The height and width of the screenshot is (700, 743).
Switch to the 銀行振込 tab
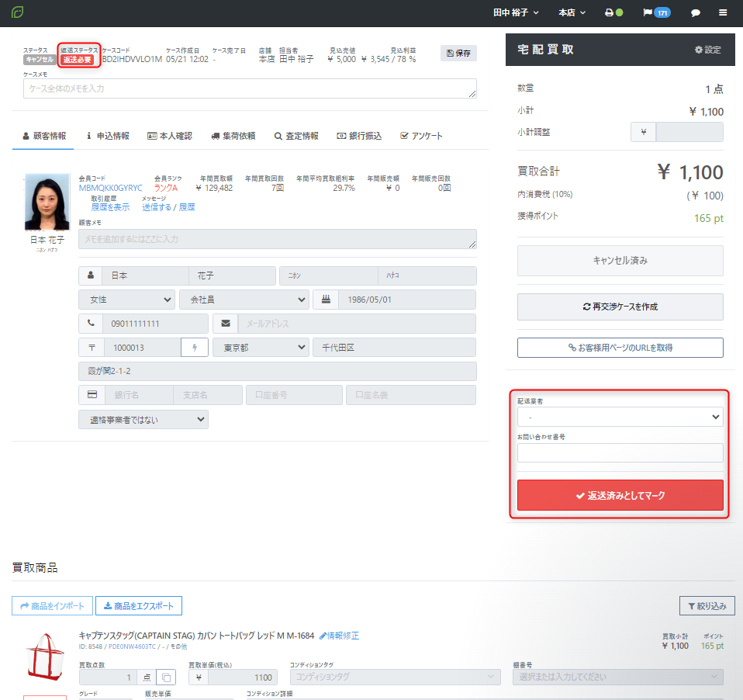359,136
